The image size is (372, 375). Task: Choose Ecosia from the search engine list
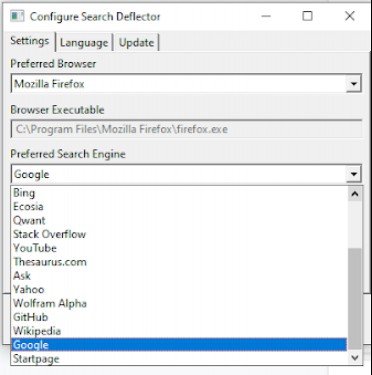tap(179, 206)
